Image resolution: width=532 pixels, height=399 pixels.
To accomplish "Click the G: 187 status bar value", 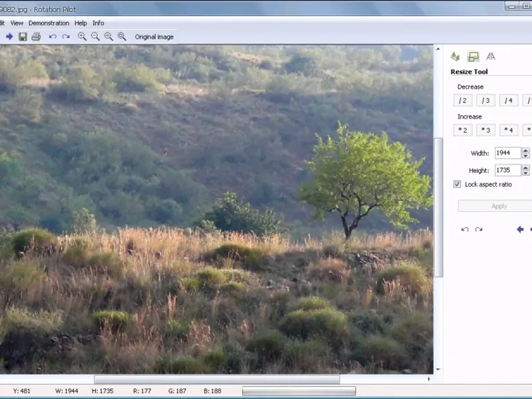I will 177,391.
